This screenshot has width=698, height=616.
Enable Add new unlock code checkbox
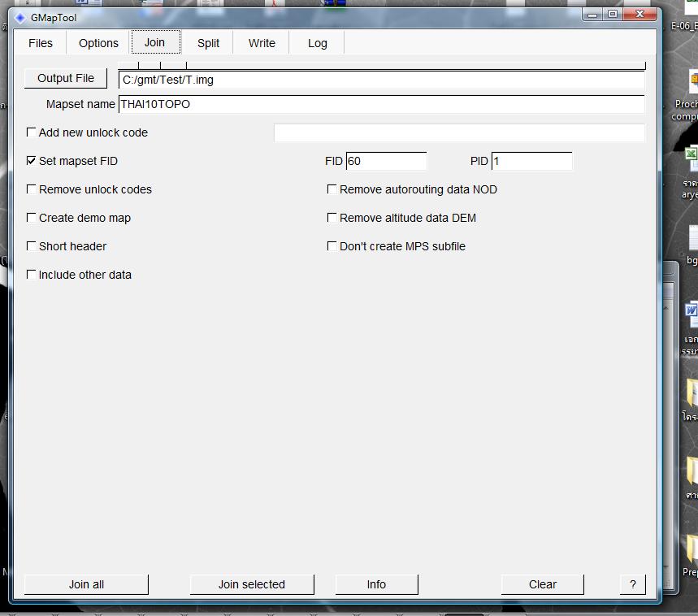(32, 132)
